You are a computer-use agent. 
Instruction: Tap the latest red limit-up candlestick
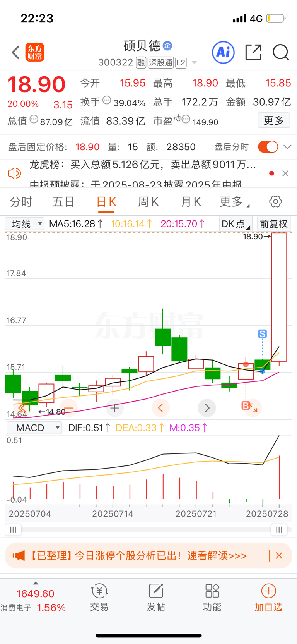[x=279, y=297]
